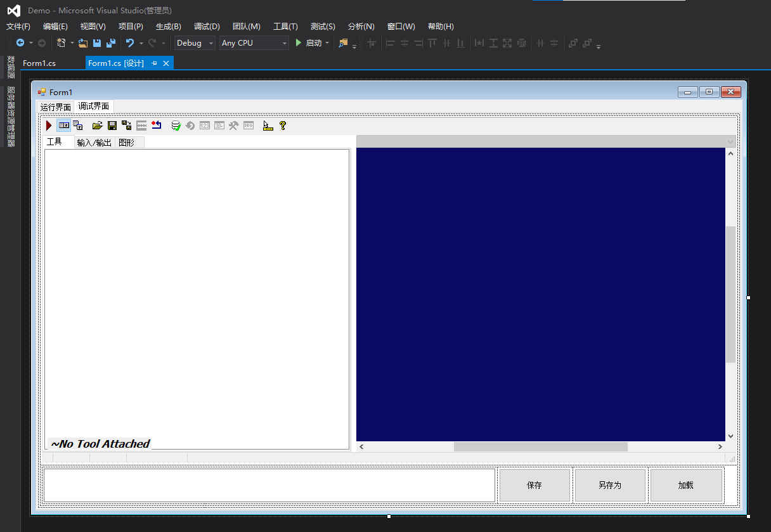Open the 生成(B) menu
771x532 pixels.
tap(169, 27)
